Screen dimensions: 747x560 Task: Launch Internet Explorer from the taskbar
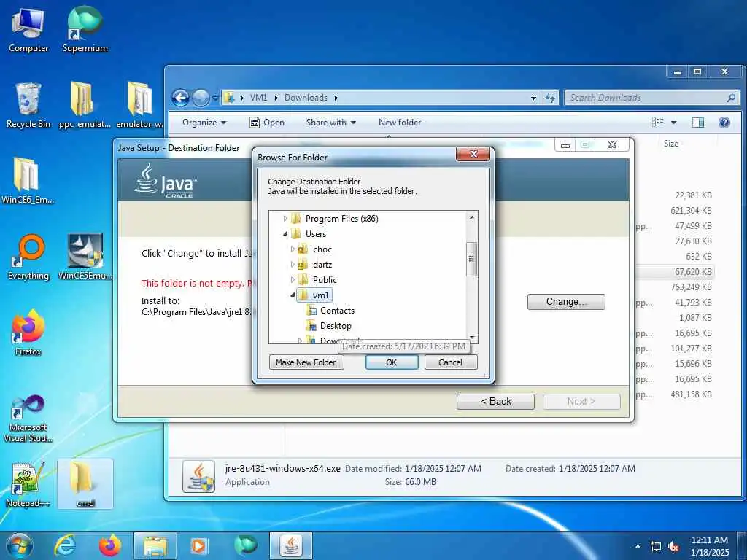[64, 545]
